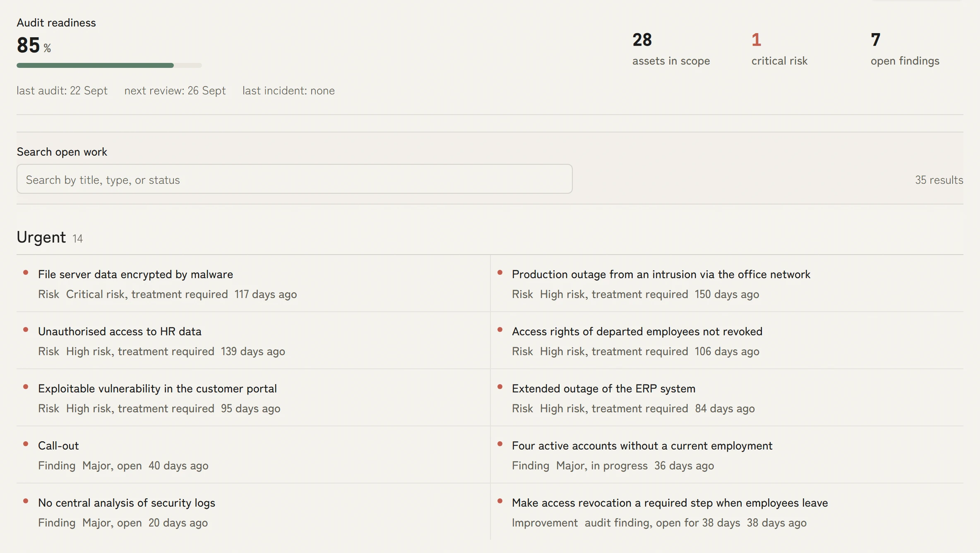Open the Call-out finding
Image resolution: width=980 pixels, height=553 pixels.
tap(253, 455)
